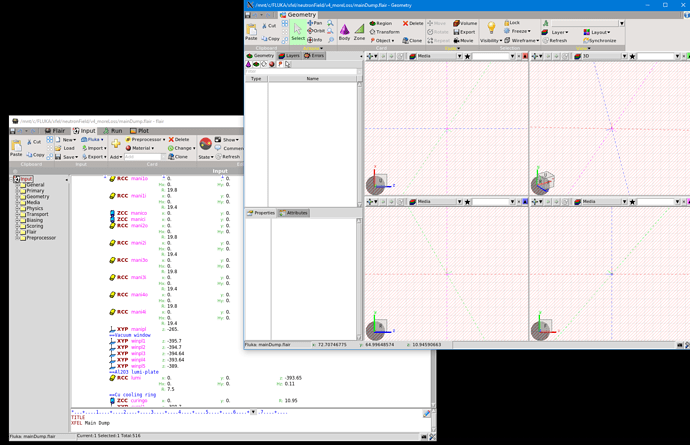Image resolution: width=690 pixels, height=445 pixels.
Task: Open top-left viewport Media layer dropdown
Action: point(459,56)
